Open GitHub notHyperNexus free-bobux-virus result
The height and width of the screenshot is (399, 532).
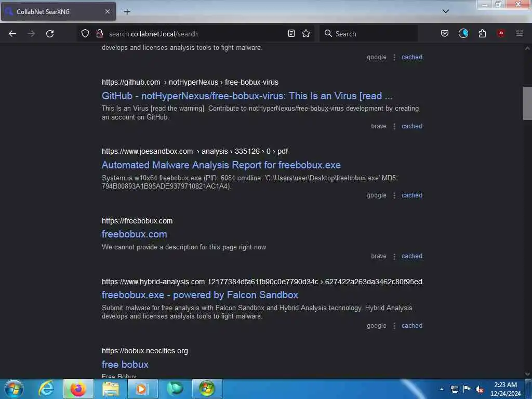coord(247,96)
